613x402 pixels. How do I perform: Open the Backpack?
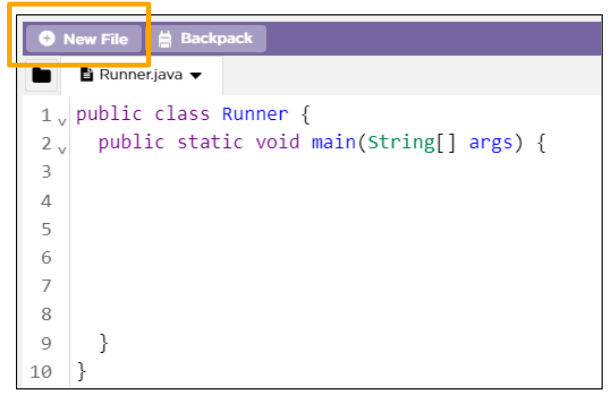208,39
